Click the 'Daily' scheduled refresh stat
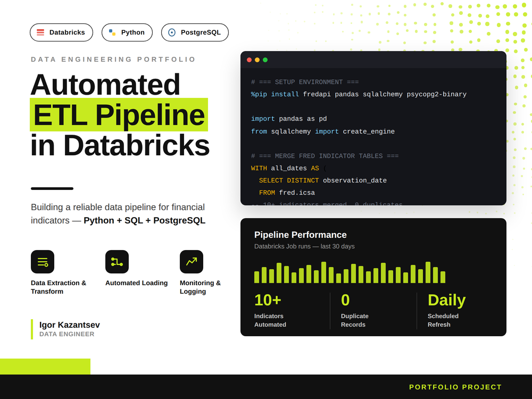The width and height of the screenshot is (532, 399). tap(446, 300)
